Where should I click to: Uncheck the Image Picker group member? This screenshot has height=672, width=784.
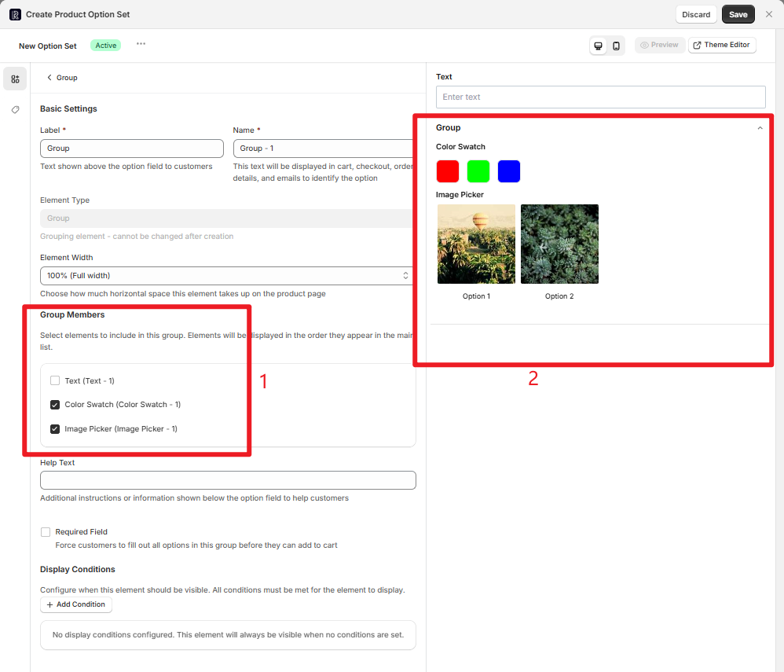click(55, 429)
